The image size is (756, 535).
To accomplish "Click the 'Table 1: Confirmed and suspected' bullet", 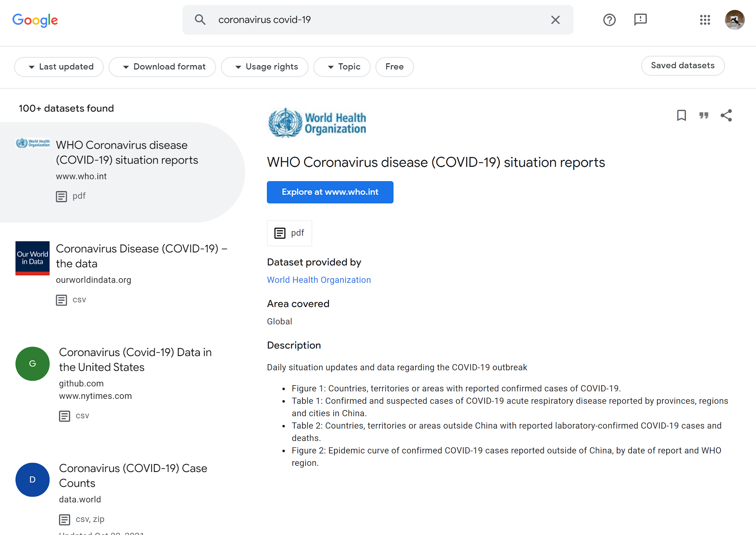I will (x=510, y=407).
